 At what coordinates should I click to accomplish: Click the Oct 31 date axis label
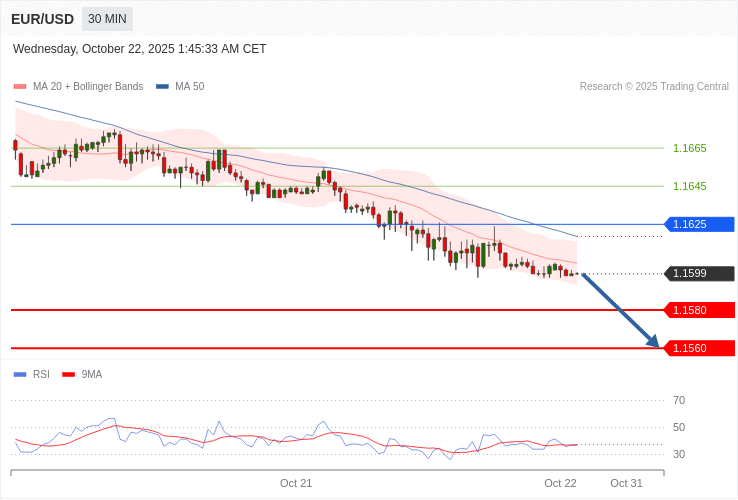click(x=626, y=483)
